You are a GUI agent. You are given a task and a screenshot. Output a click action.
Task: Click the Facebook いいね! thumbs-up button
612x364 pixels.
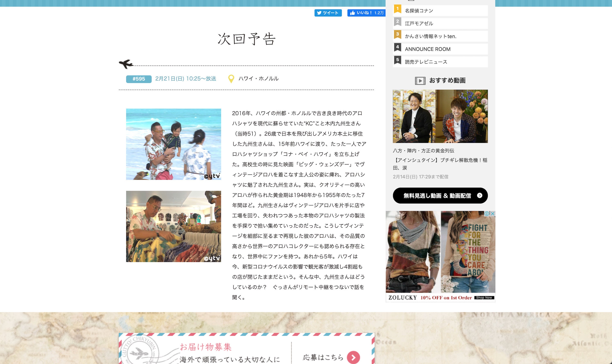(366, 13)
